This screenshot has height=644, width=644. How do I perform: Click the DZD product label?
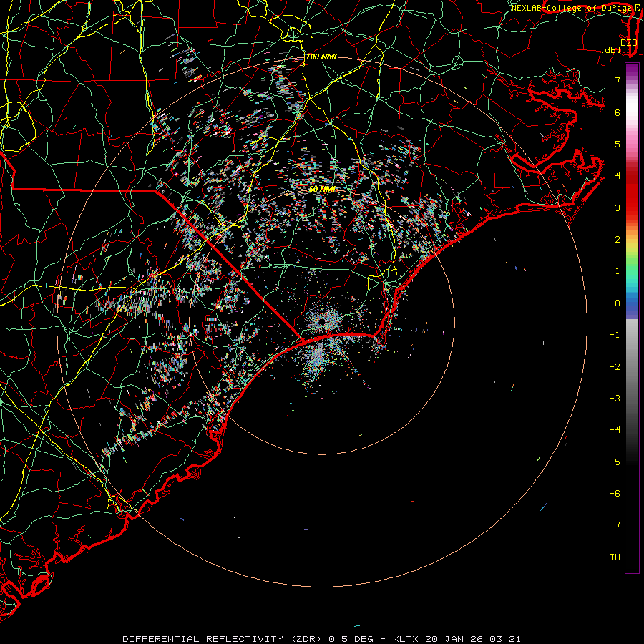628,43
